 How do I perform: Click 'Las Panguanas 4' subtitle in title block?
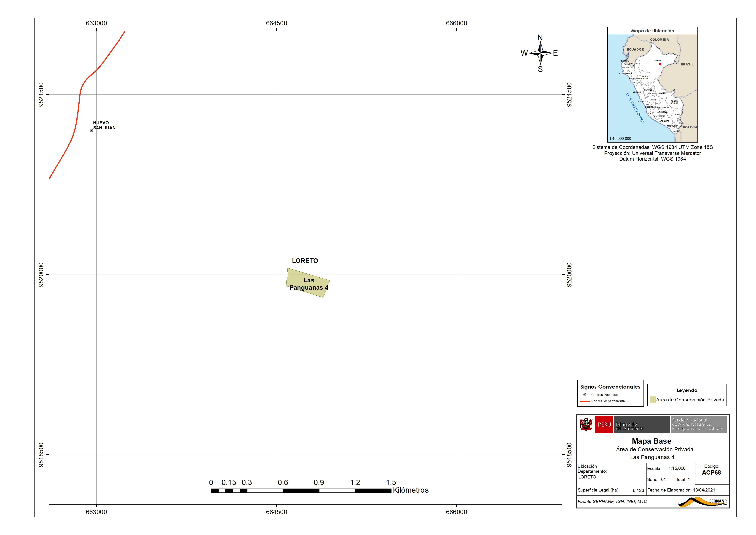(x=652, y=457)
